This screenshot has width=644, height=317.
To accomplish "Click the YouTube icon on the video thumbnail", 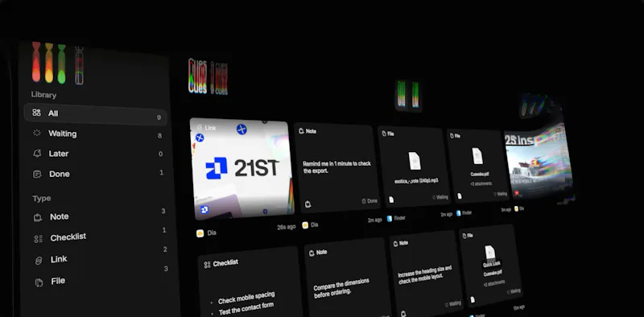I will tap(516, 193).
